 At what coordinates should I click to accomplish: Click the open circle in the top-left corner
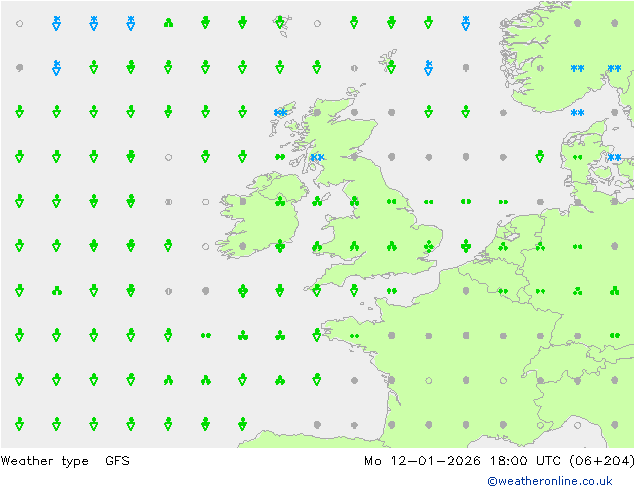pyautogui.click(x=19, y=22)
